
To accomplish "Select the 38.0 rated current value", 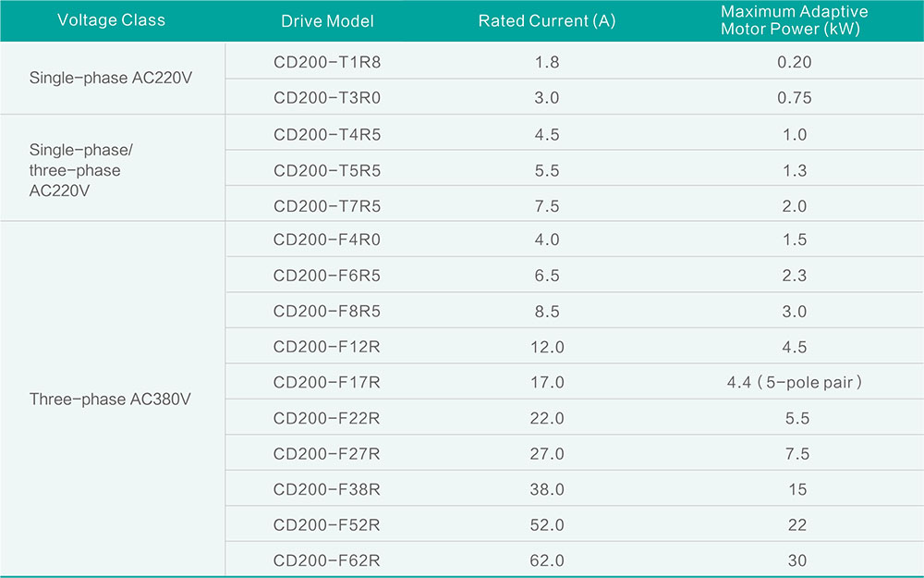I will 547,489.
